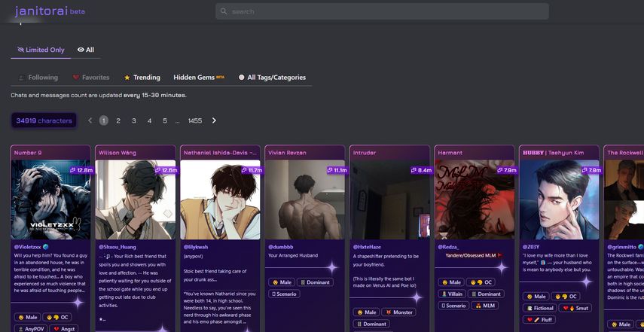Click Fictional tag on Taehyun Kim card
Screen dimensions: 644x332
539,308
